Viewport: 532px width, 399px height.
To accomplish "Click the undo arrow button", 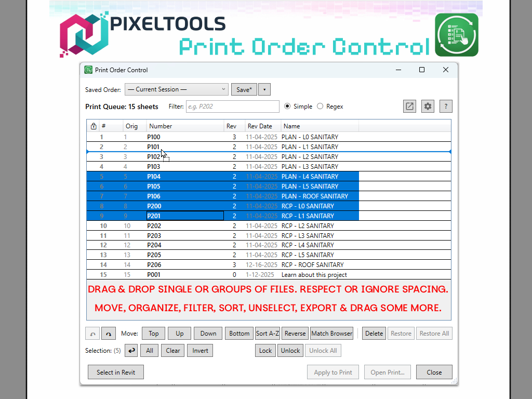I will tap(92, 334).
